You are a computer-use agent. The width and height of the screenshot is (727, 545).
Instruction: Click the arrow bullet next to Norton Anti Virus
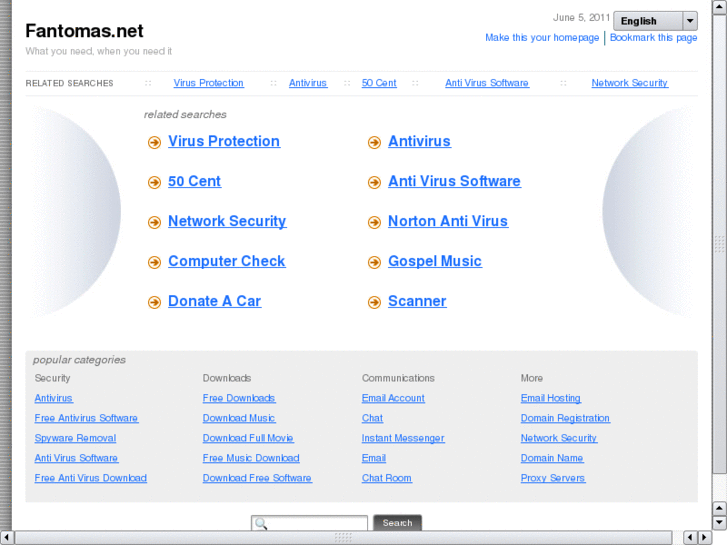(x=374, y=223)
